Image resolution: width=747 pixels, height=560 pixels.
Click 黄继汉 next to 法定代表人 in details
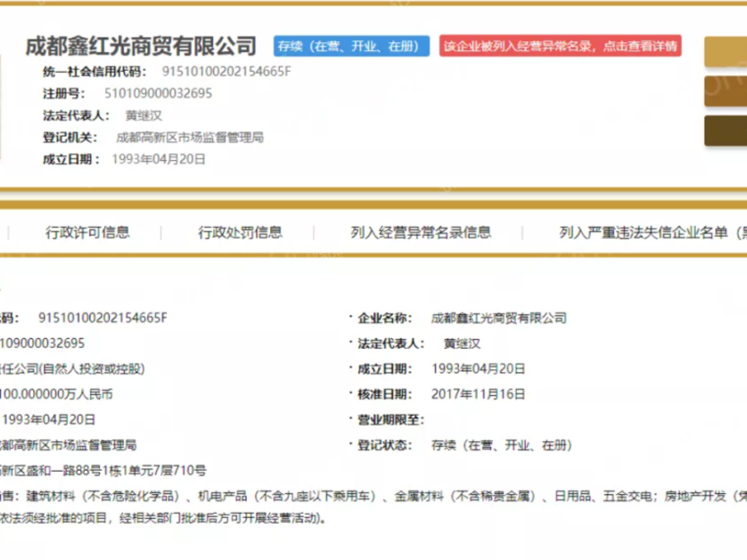(x=462, y=344)
